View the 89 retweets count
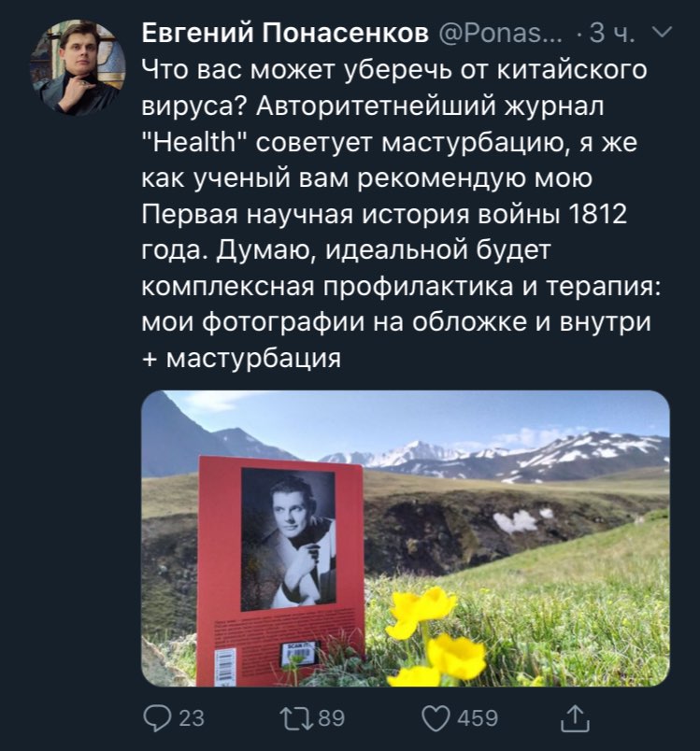700x751 pixels. (x=332, y=718)
